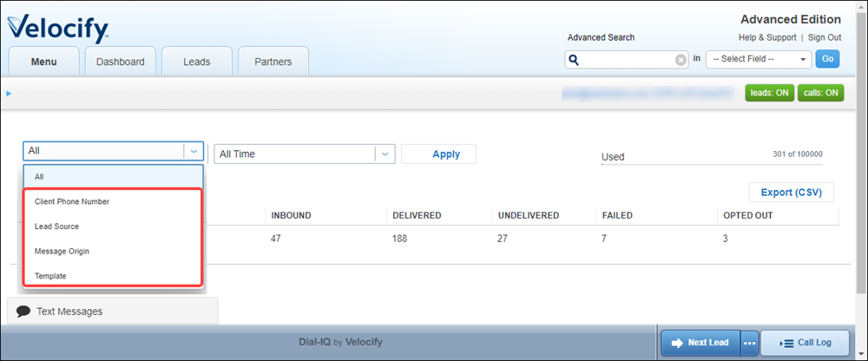Image resolution: width=868 pixels, height=361 pixels.
Task: Click the INBOUND column header
Action: [x=291, y=215]
